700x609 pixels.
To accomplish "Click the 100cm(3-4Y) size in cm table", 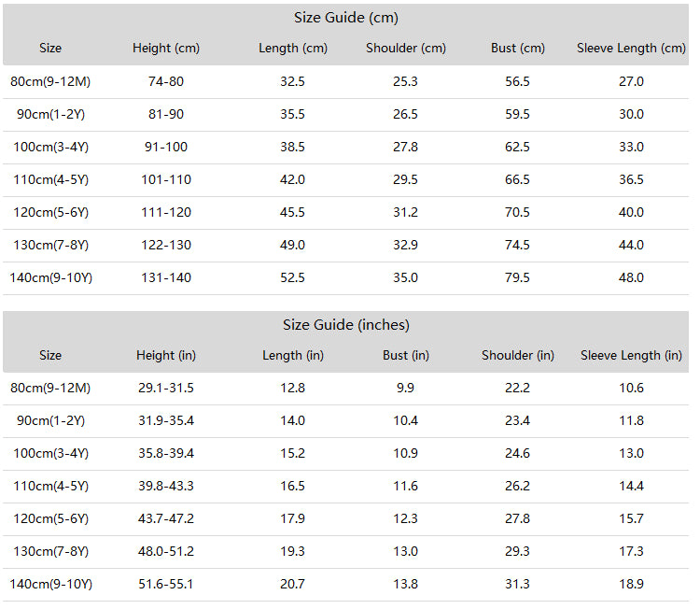I will tap(50, 147).
